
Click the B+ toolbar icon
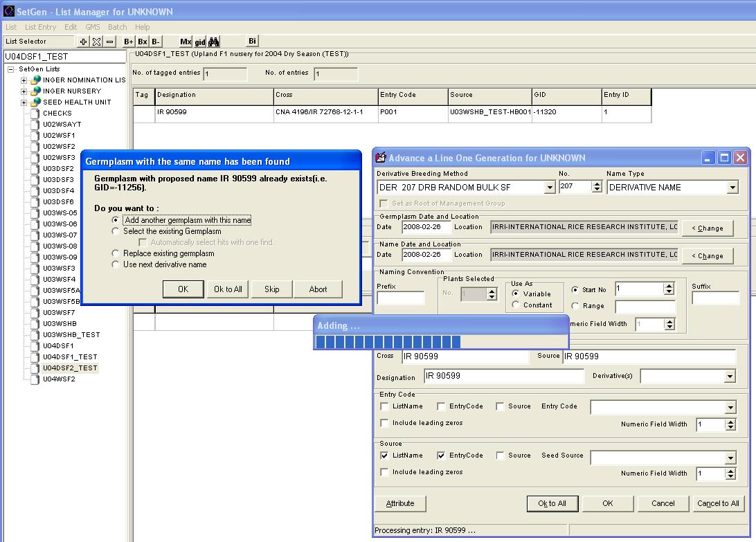click(x=128, y=42)
